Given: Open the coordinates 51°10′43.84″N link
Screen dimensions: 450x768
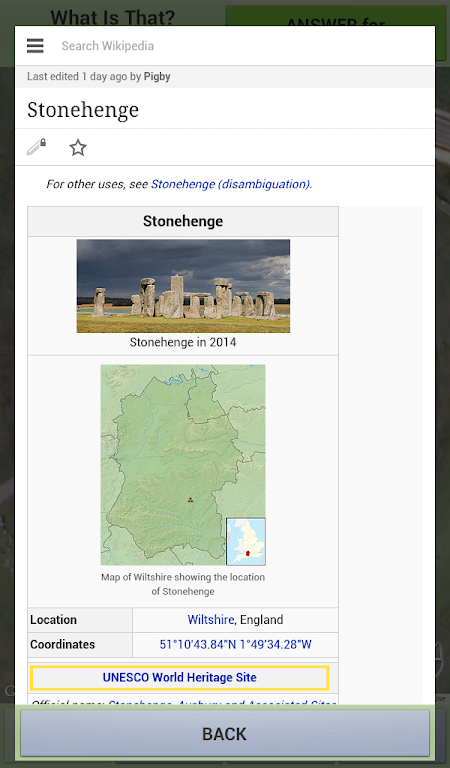Looking at the screenshot, I should point(235,645).
